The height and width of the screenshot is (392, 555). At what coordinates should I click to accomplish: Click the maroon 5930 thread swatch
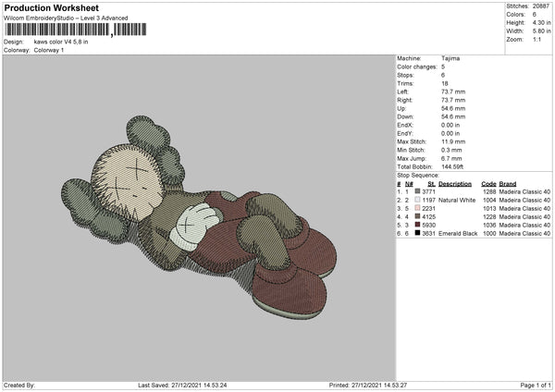click(419, 225)
